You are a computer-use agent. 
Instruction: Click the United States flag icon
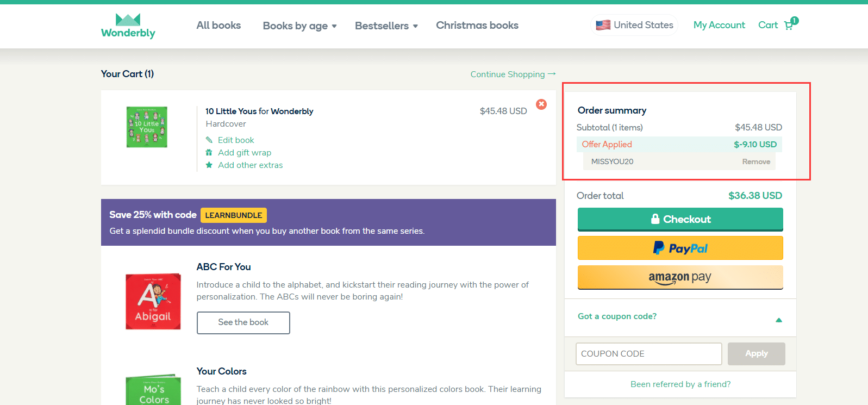click(x=603, y=25)
